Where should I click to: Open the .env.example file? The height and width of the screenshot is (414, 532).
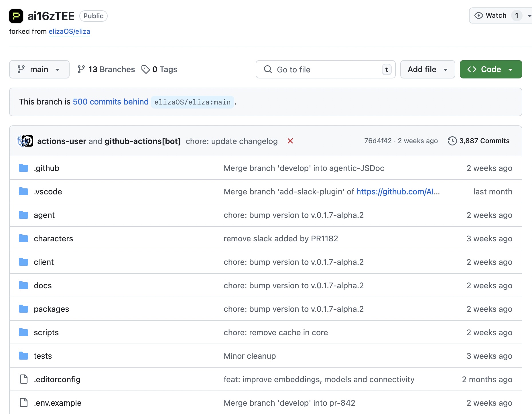[x=58, y=403]
